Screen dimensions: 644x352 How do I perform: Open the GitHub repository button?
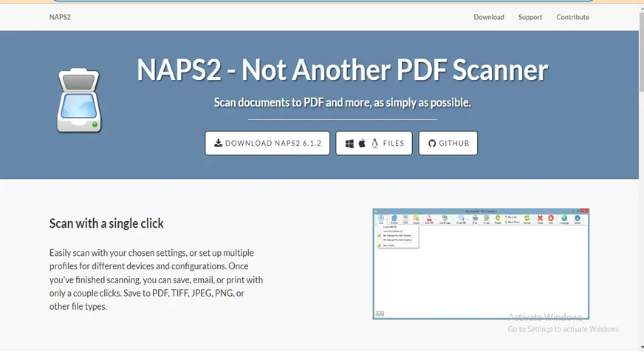[448, 143]
